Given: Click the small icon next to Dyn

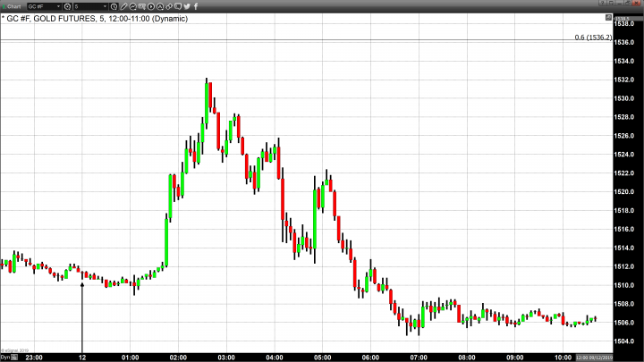Looking at the screenshot, I should click(x=14, y=358).
